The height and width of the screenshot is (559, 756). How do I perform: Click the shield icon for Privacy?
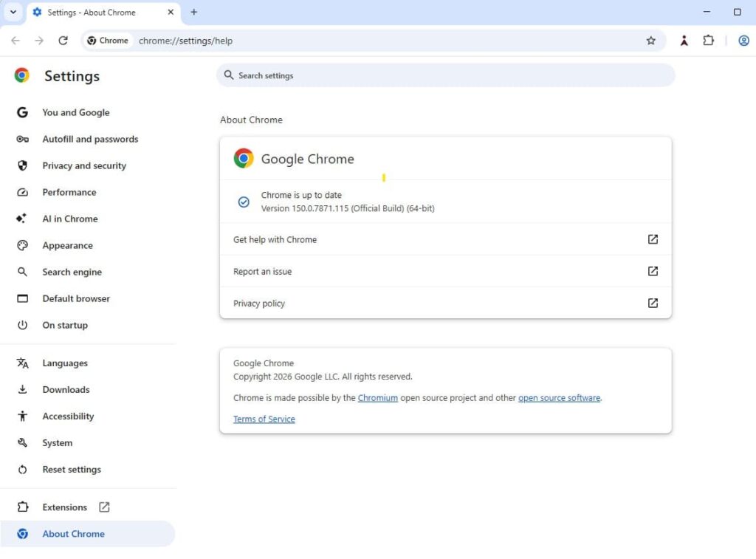tap(22, 165)
